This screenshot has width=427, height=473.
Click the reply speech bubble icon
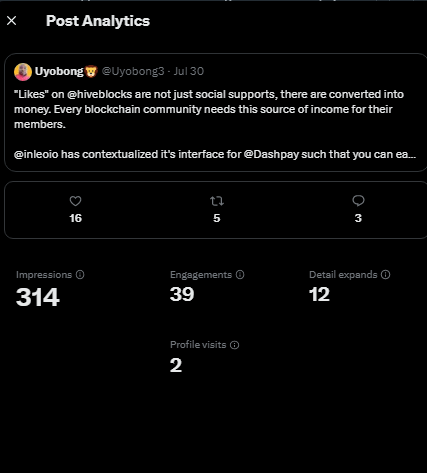(358, 201)
